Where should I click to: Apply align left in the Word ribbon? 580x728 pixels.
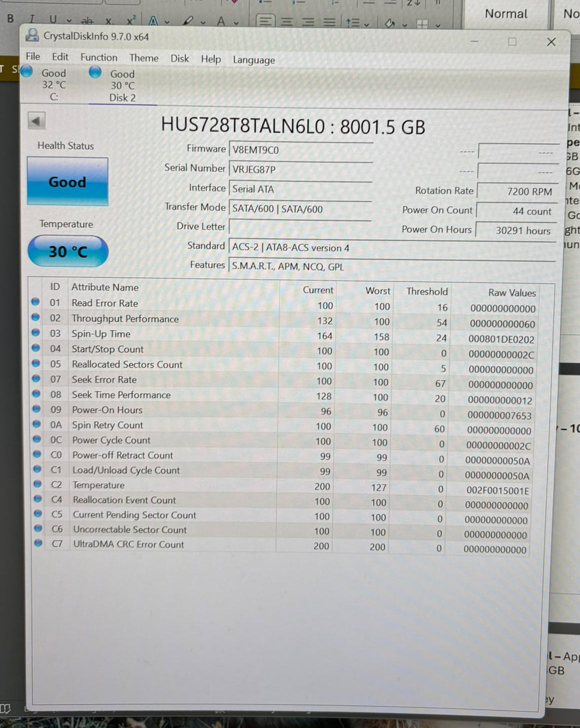pyautogui.click(x=266, y=21)
